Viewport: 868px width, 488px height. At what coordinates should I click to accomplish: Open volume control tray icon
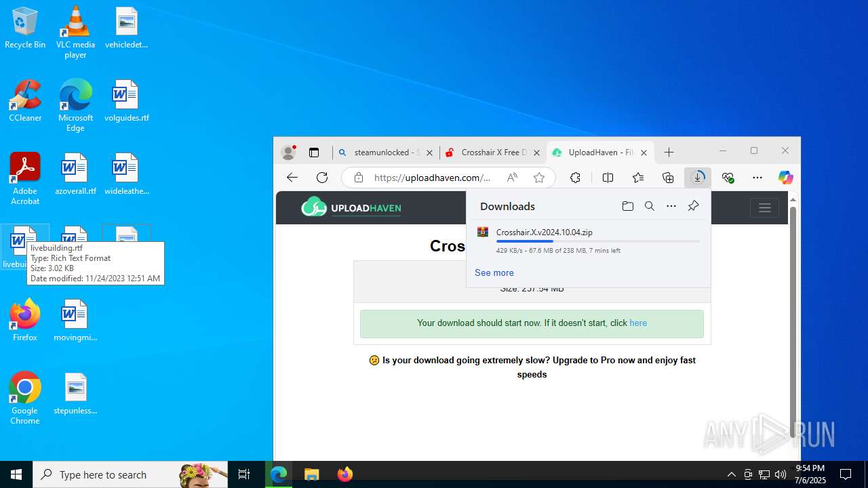coord(781,474)
